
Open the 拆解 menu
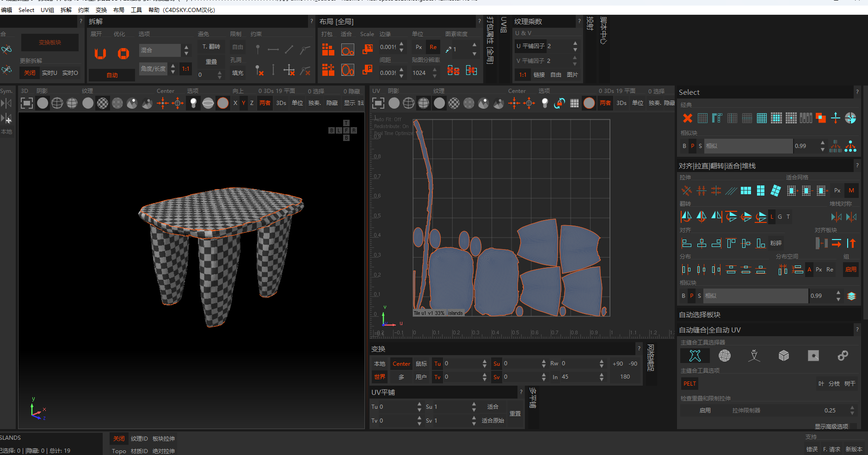(x=66, y=10)
